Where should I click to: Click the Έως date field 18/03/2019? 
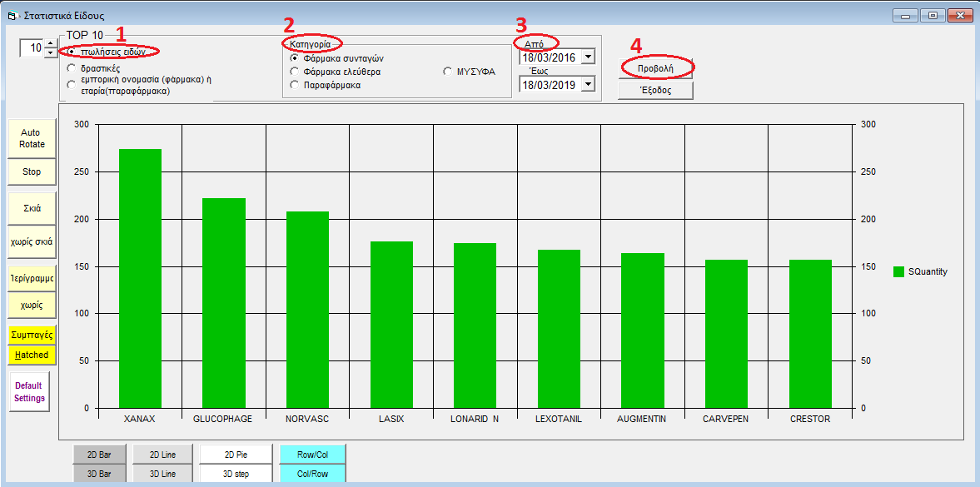click(x=550, y=84)
